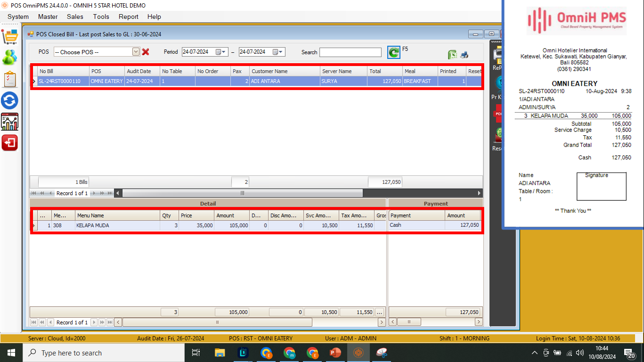Sort by Server Name column header
Viewport: 644px width, 362px height.
pos(343,71)
